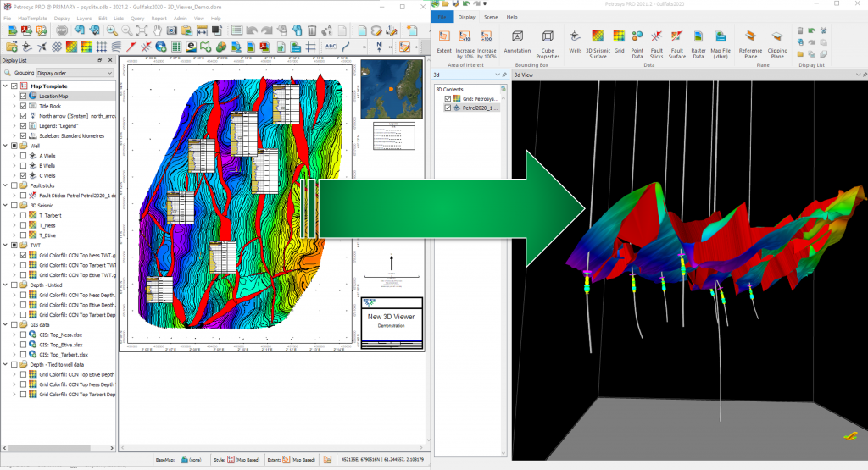Close the Display List panel
Screen dimensions: 868x470
click(110, 60)
